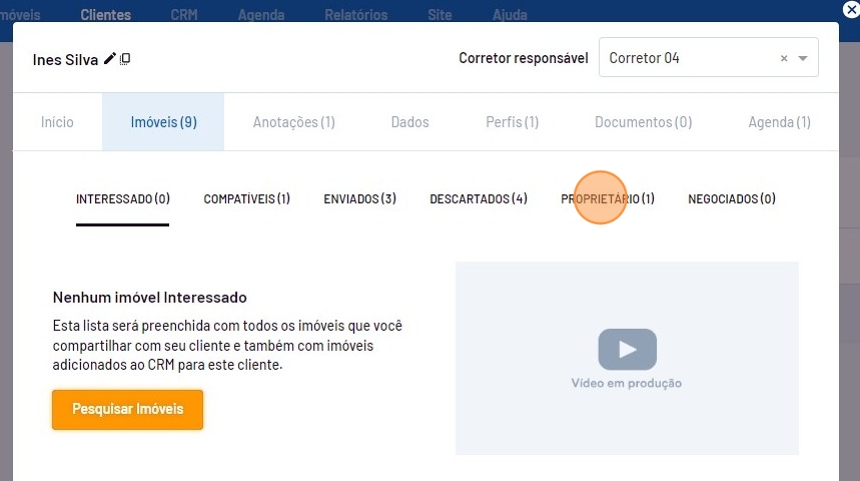The height and width of the screenshot is (481, 860).
Task: Click the pencil icon to edit Ines Silva
Action: tap(110, 59)
